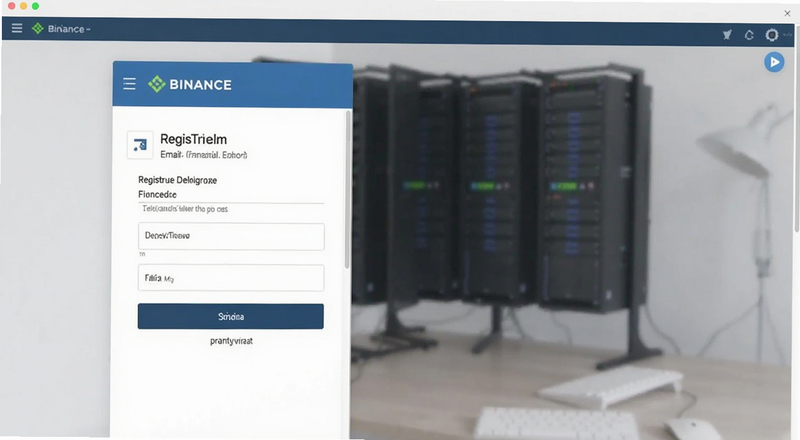Click the DenevTreeve input field
The image size is (800, 440).
pyautogui.click(x=231, y=236)
